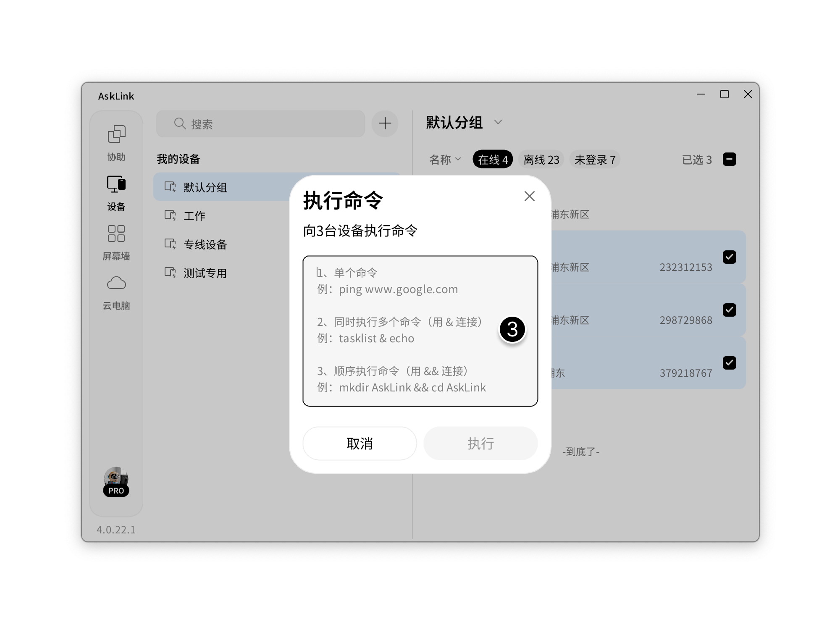Uncheck the device numbered 232312153
Screen dimensions: 840x630
[730, 257]
